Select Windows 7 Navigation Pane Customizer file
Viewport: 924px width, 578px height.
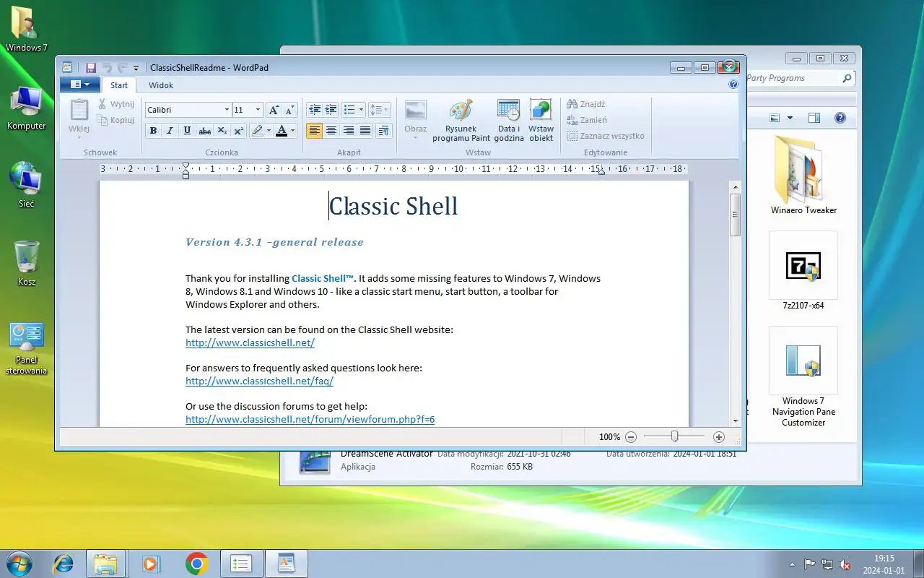(803, 377)
